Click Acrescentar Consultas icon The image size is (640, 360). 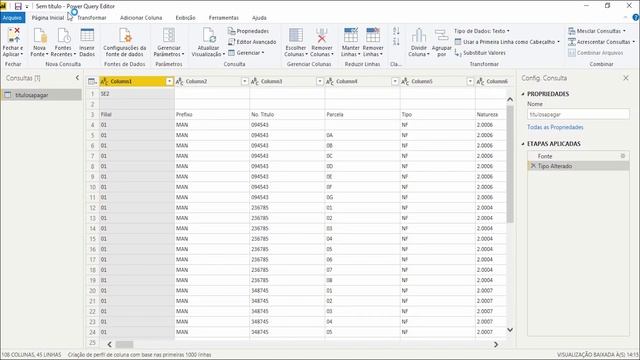572,42
